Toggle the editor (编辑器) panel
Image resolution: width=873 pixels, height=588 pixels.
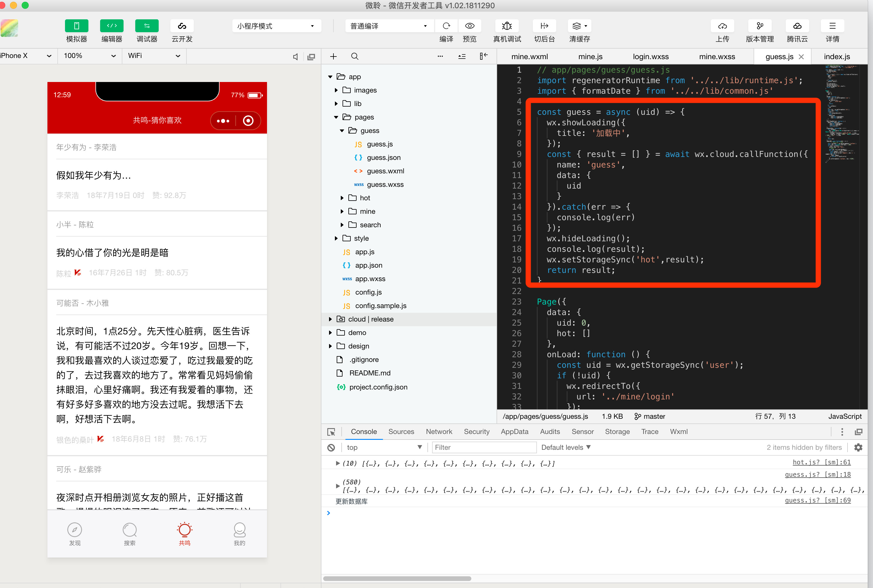112,26
